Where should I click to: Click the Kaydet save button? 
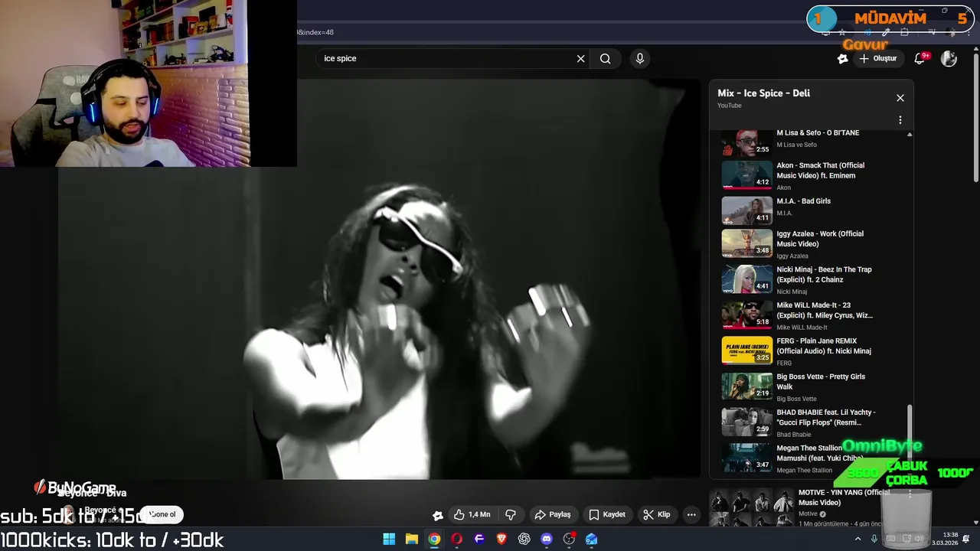pyautogui.click(x=607, y=514)
